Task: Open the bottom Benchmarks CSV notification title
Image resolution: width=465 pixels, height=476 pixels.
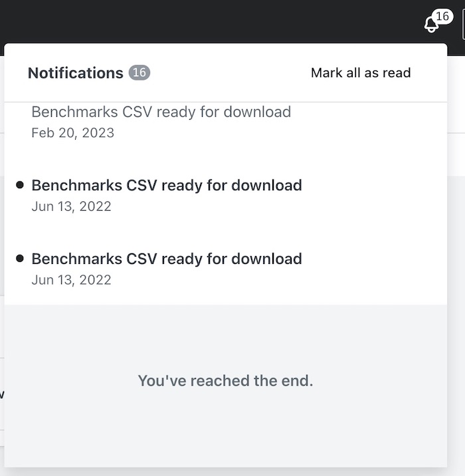Action: (x=167, y=259)
